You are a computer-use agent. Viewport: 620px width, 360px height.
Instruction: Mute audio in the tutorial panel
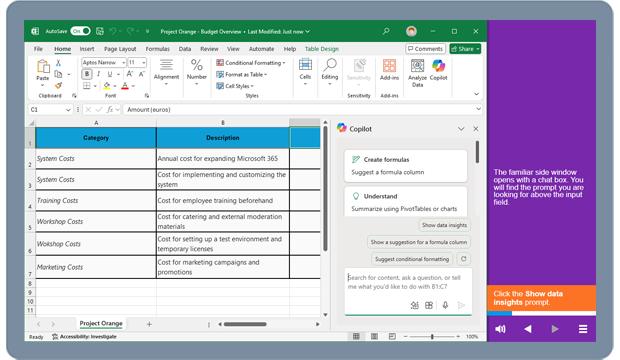(500, 329)
